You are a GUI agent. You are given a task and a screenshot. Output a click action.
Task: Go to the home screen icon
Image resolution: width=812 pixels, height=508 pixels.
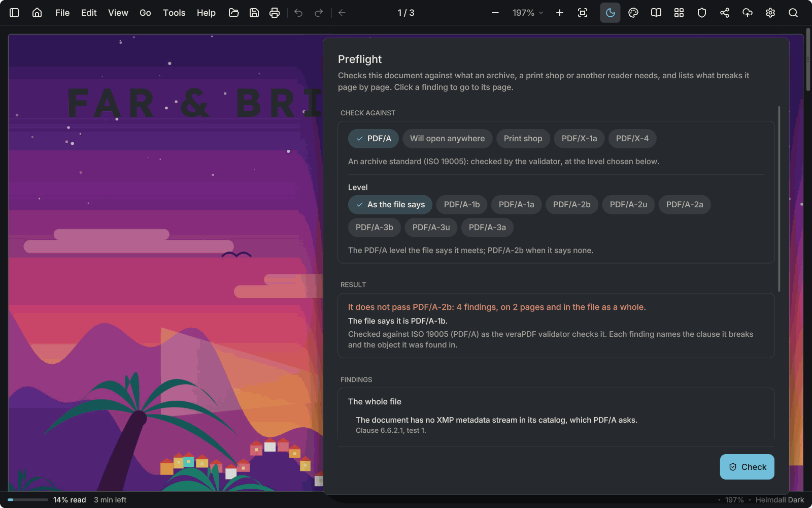click(37, 13)
